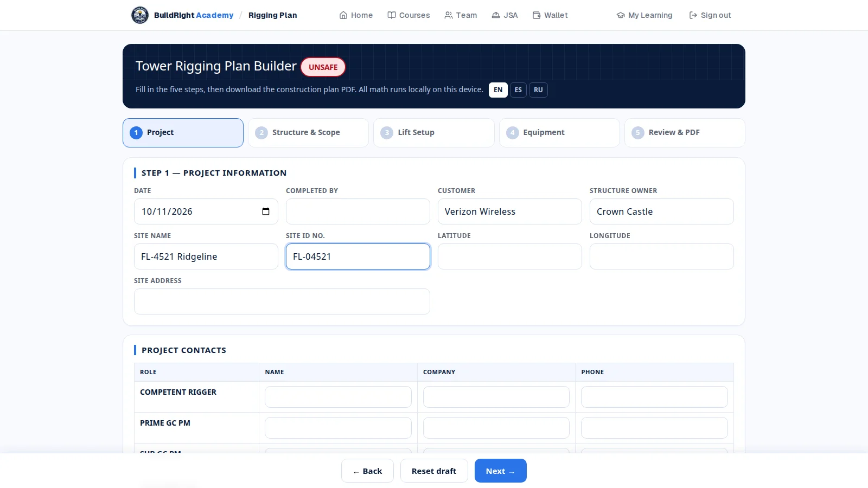Click the Date input field
The width and height of the screenshot is (868, 488).
[206, 211]
